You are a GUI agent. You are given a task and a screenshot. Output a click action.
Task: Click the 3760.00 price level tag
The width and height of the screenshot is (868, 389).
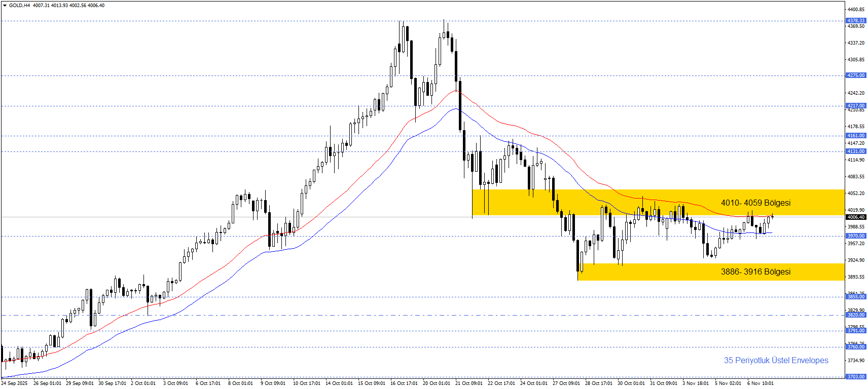pyautogui.click(x=856, y=347)
